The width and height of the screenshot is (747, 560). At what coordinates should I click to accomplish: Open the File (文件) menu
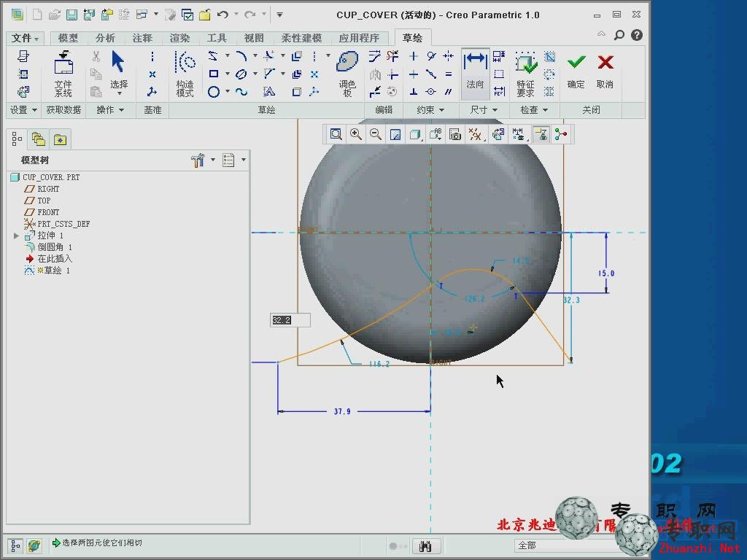[x=25, y=38]
